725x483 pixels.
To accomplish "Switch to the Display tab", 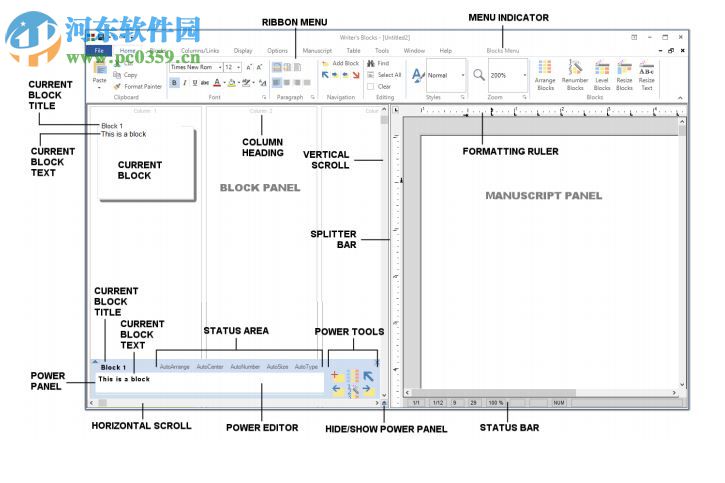I will [x=243, y=50].
